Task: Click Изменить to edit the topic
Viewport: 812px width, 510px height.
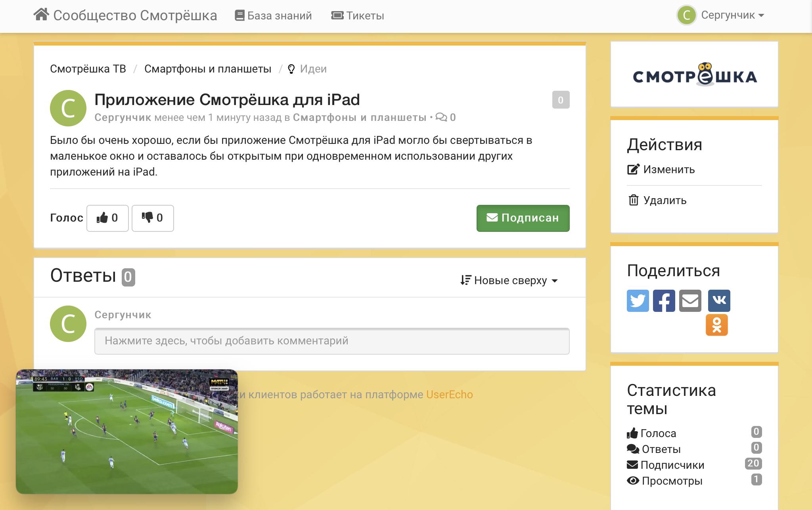Action: coord(669,170)
